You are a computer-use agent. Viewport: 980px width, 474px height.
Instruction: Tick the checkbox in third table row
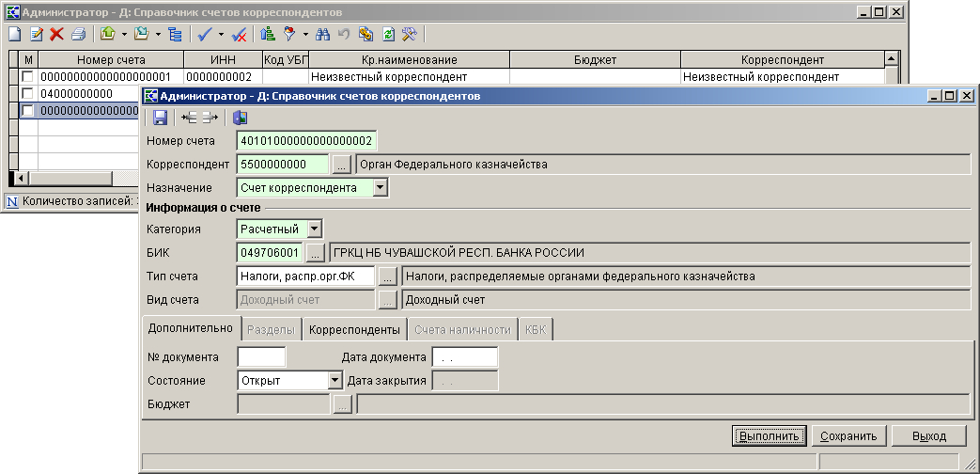[x=27, y=111]
